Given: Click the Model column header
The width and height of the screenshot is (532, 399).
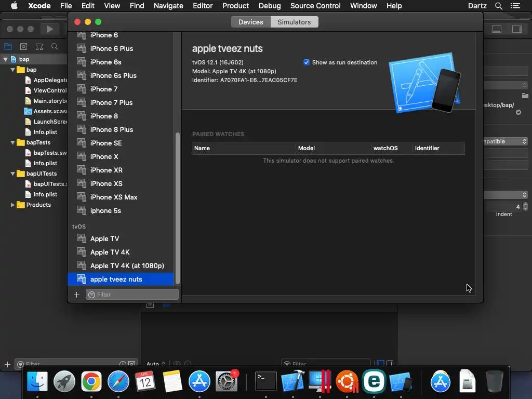Looking at the screenshot, I should click(x=334, y=148).
